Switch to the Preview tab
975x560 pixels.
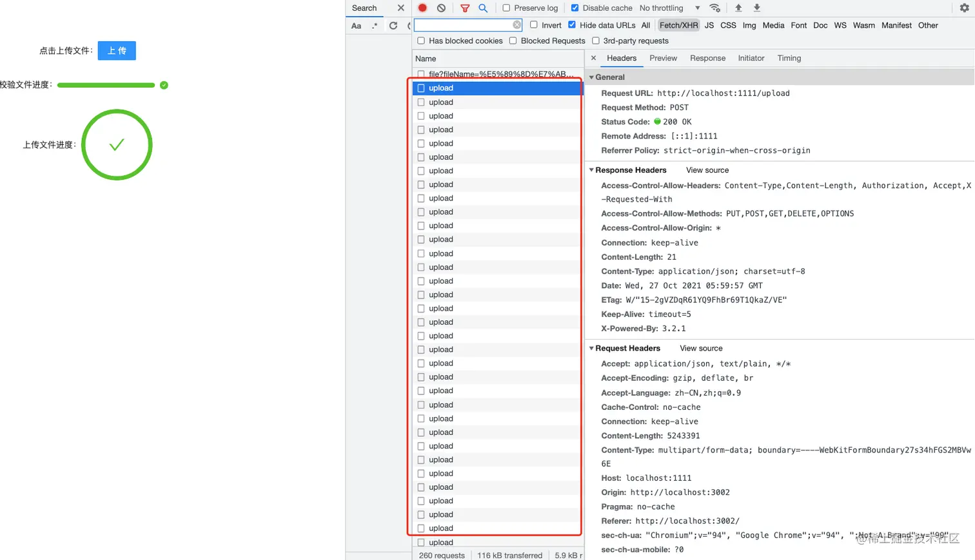(x=663, y=58)
